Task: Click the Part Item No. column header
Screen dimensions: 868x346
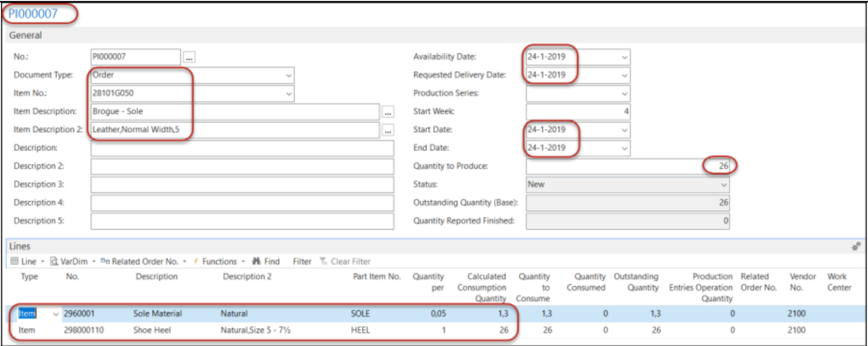Action: [x=377, y=276]
